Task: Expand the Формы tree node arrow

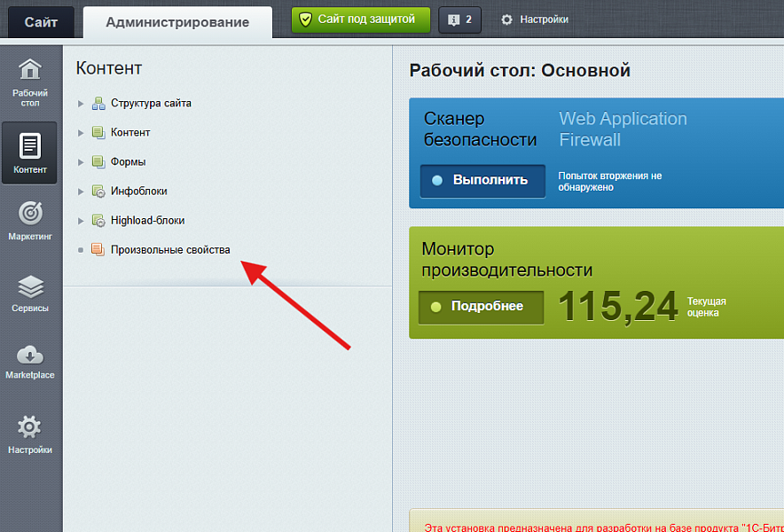Action: coord(81,162)
